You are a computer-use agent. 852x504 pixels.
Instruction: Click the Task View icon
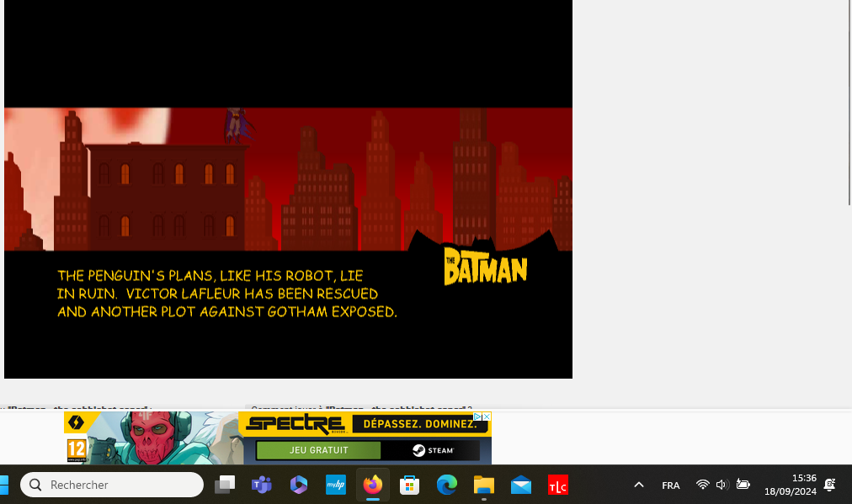[x=224, y=485]
